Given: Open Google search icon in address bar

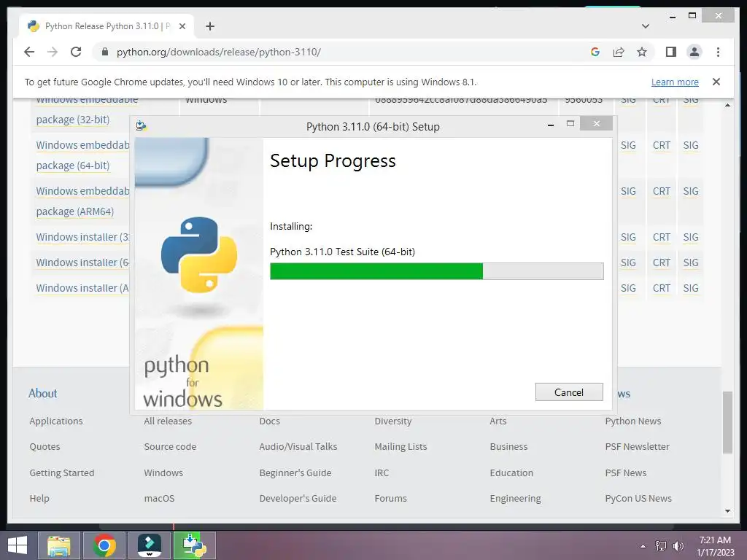Looking at the screenshot, I should pyautogui.click(x=595, y=52).
